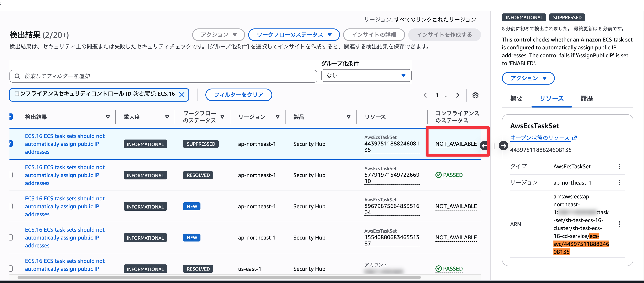
Task: Click フィルターをクリア button
Action: click(239, 95)
